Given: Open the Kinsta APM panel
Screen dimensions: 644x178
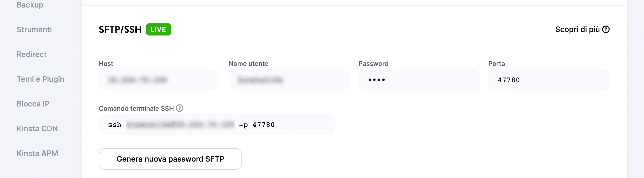Looking at the screenshot, I should click(38, 153).
